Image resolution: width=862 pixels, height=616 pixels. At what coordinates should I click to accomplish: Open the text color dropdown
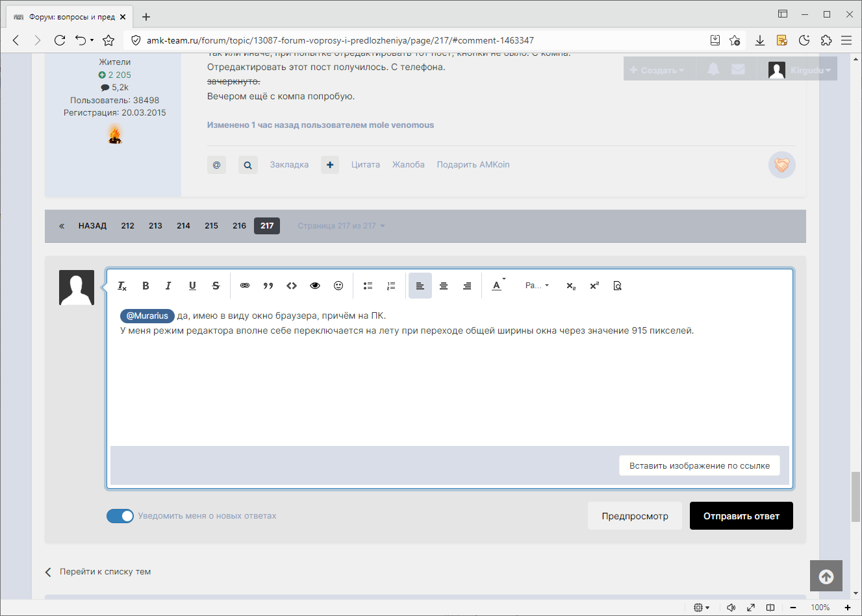pyautogui.click(x=498, y=286)
